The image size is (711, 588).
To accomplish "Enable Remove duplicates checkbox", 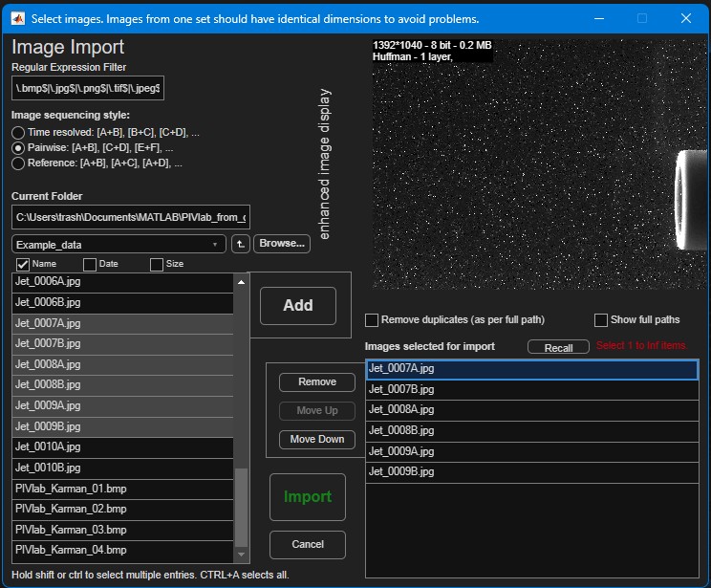I will (x=372, y=320).
